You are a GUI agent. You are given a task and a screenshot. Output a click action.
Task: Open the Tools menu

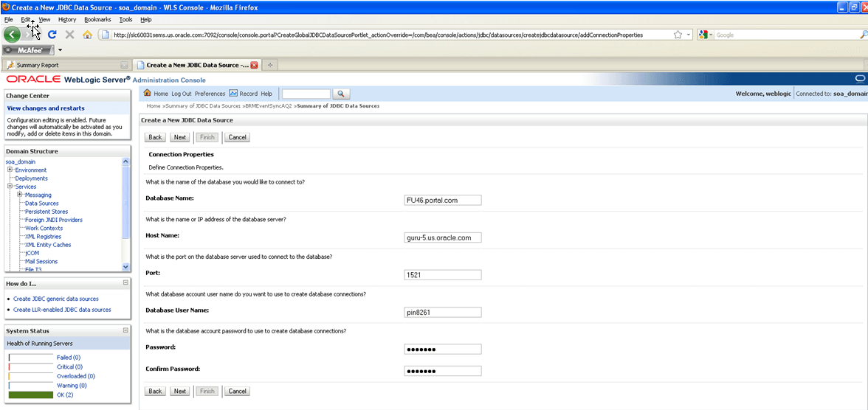tap(125, 19)
